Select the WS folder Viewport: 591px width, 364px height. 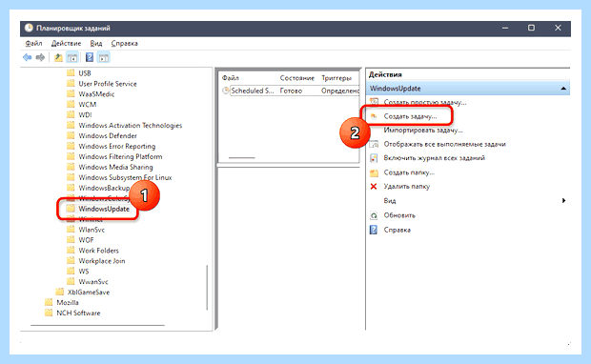pos(84,271)
